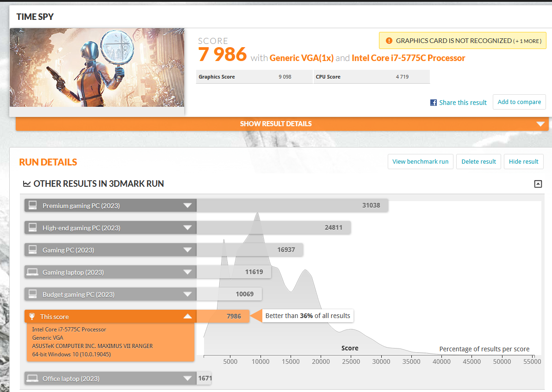Collapse the Other Results section using corner icon
Viewport: 552px width, 392px height.
coord(538,184)
